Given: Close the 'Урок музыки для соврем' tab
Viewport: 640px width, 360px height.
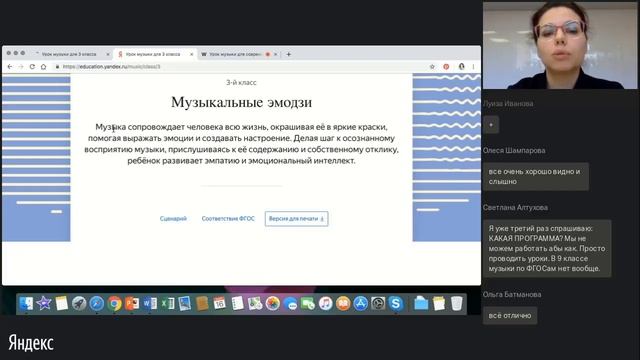Looking at the screenshot, I should pyautogui.click(x=276, y=54).
